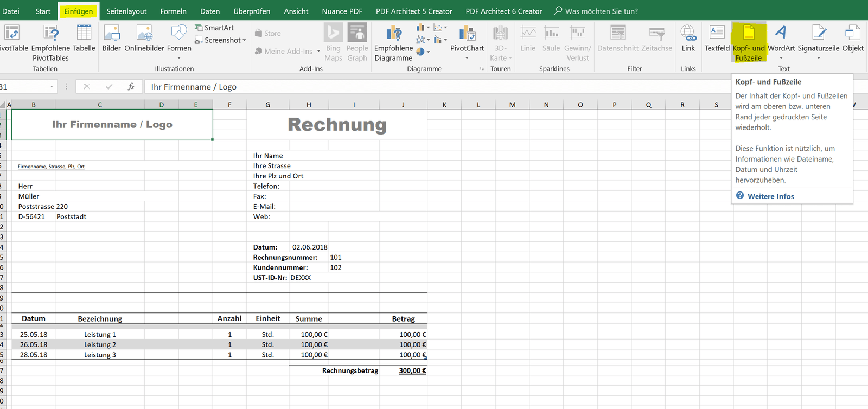
Task: Select column header K
Action: tap(444, 105)
